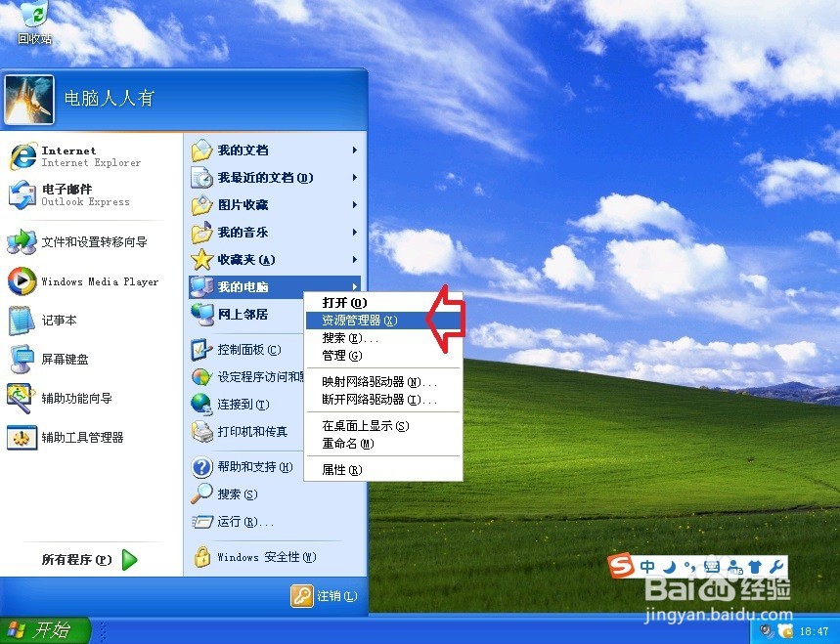Choose 断开网络驱动器 in the context menu
Screen dimensions: 840x644
point(383,400)
